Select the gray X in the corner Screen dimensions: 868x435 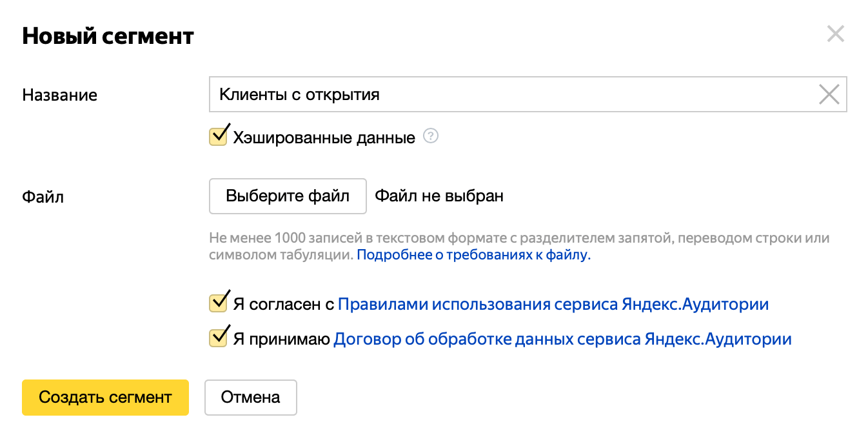(x=836, y=34)
